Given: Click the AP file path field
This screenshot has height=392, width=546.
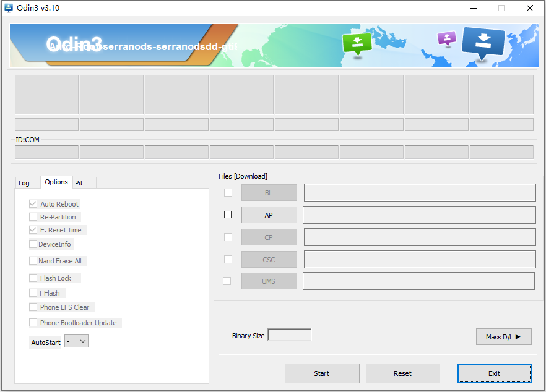Looking at the screenshot, I should coord(419,215).
